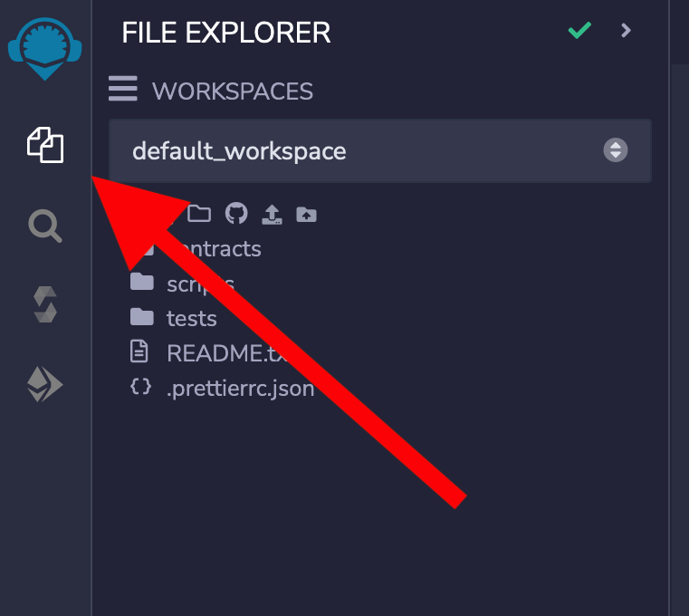Upload a folder with the folder-upload icon
This screenshot has width=689, height=616.
(x=306, y=214)
